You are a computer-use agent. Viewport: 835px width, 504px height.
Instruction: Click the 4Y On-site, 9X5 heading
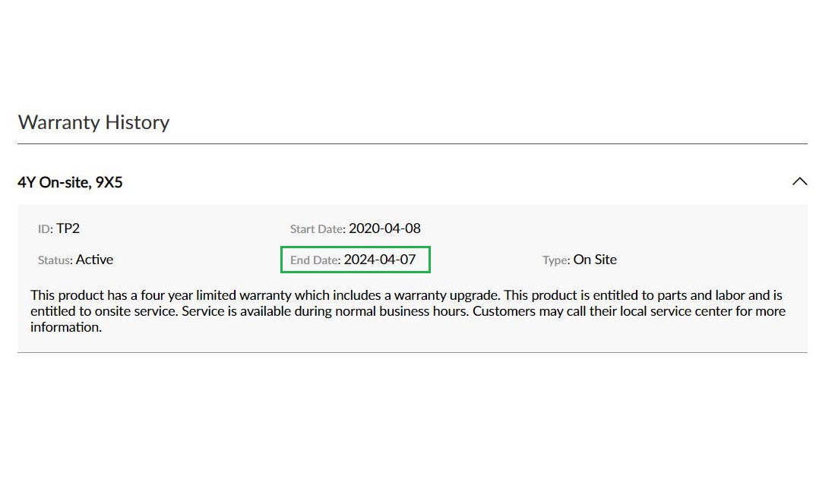click(x=70, y=182)
